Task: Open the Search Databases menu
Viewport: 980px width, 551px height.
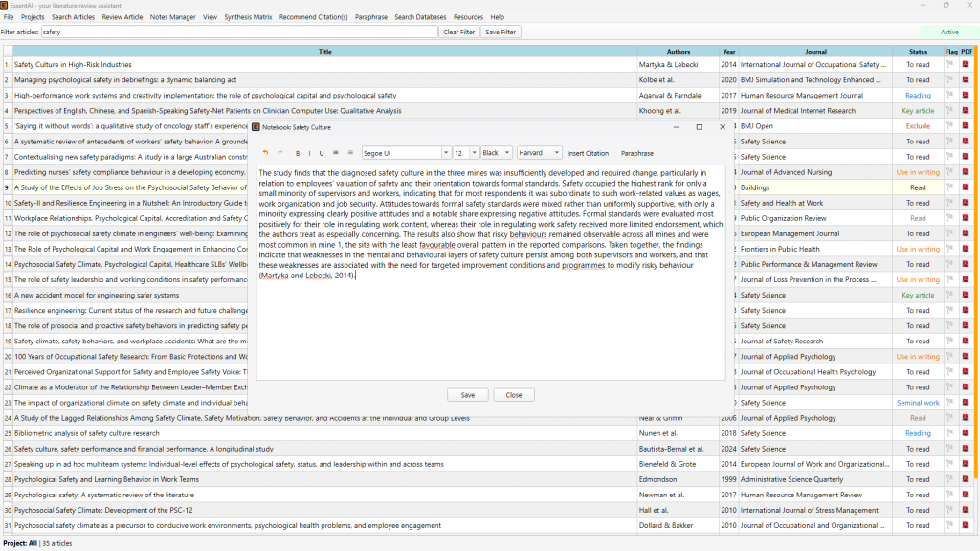Action: [x=420, y=17]
